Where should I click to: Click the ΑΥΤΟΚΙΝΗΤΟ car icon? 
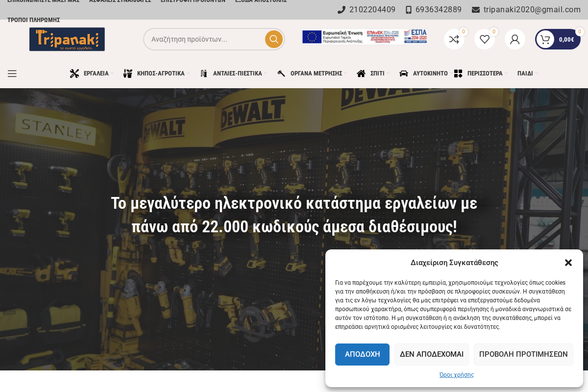point(404,73)
